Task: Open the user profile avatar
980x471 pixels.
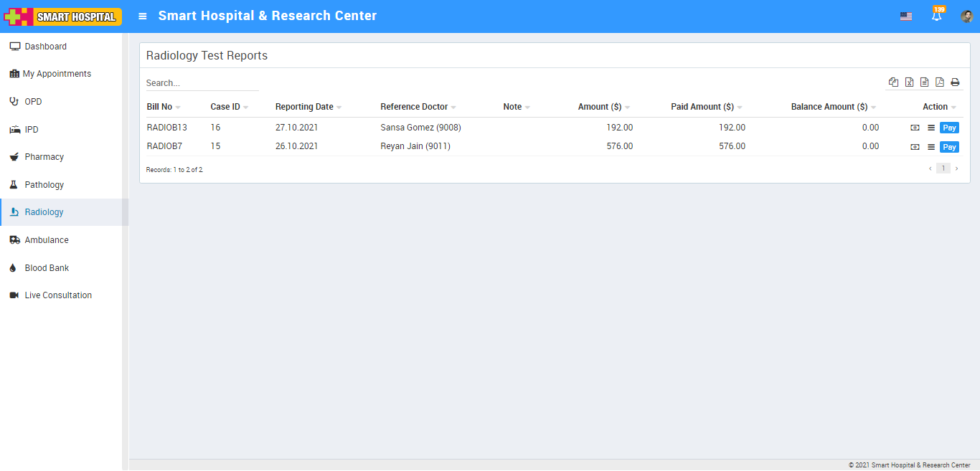Action: click(966, 16)
